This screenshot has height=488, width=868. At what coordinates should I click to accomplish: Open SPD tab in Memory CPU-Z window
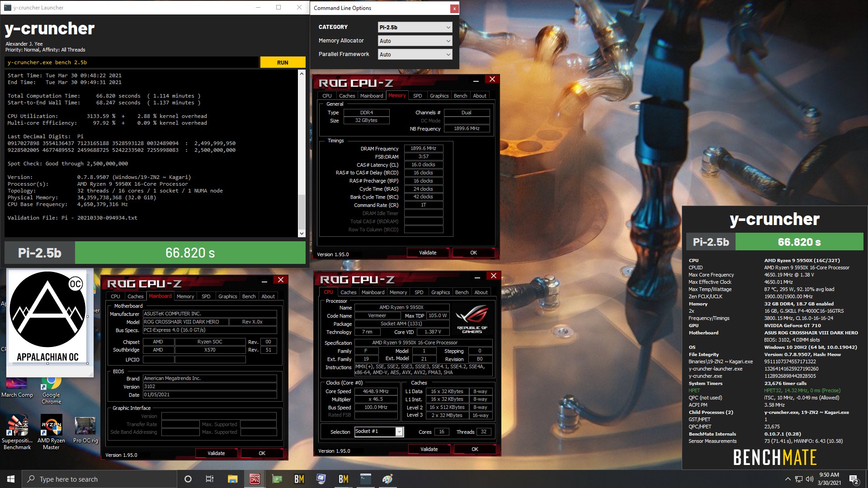coord(418,96)
